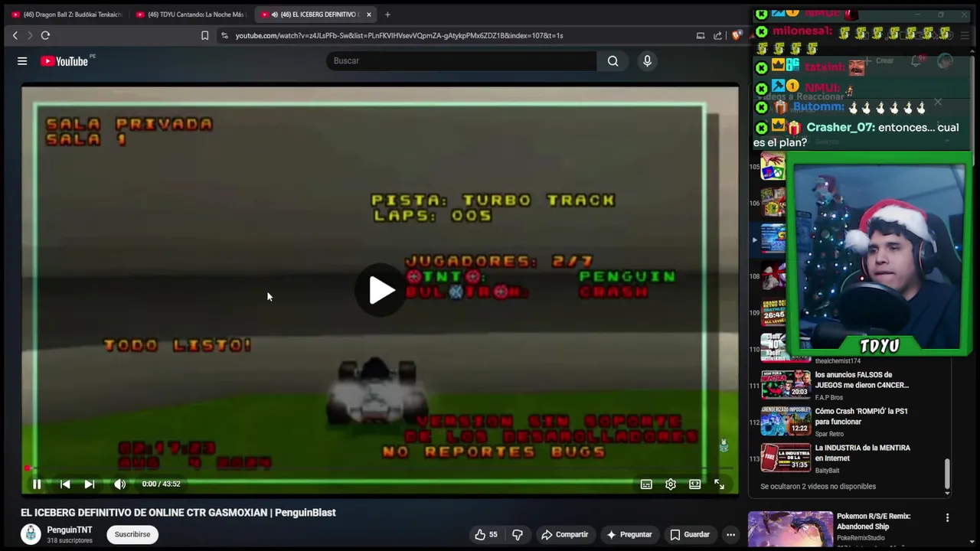Skip to the previous playlist video
This screenshot has height=551, width=980.
click(x=65, y=484)
